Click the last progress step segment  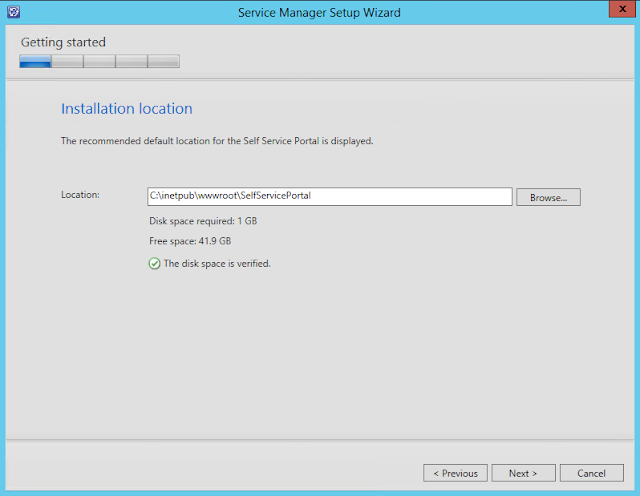(163, 61)
